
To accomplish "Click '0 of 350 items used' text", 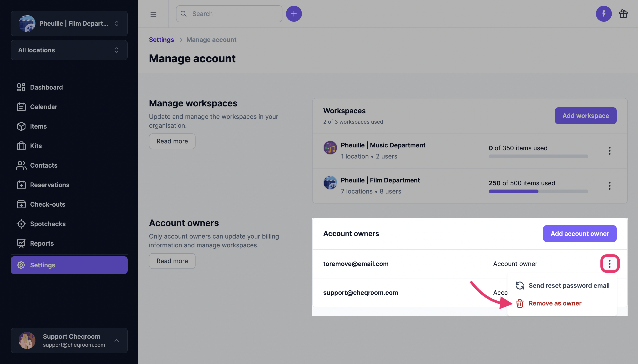I will (518, 148).
